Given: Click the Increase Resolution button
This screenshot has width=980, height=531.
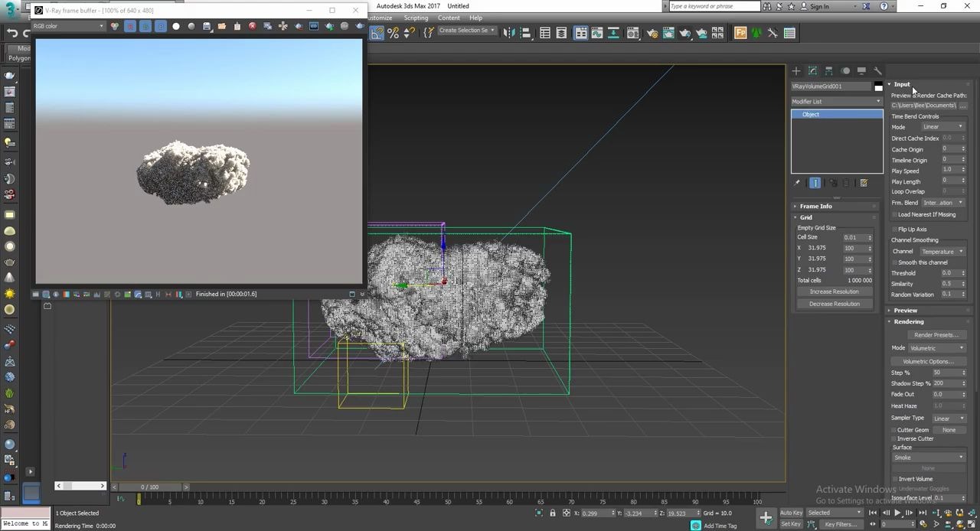Looking at the screenshot, I should (x=834, y=292).
